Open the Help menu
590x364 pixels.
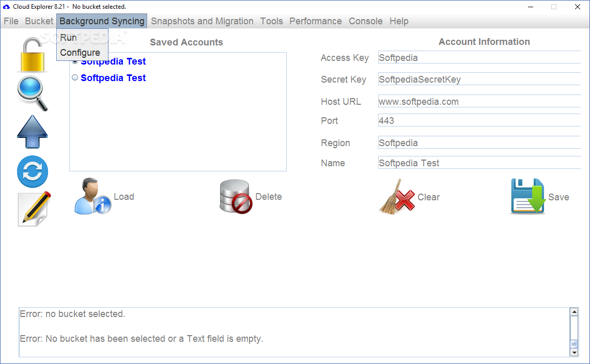[x=399, y=21]
